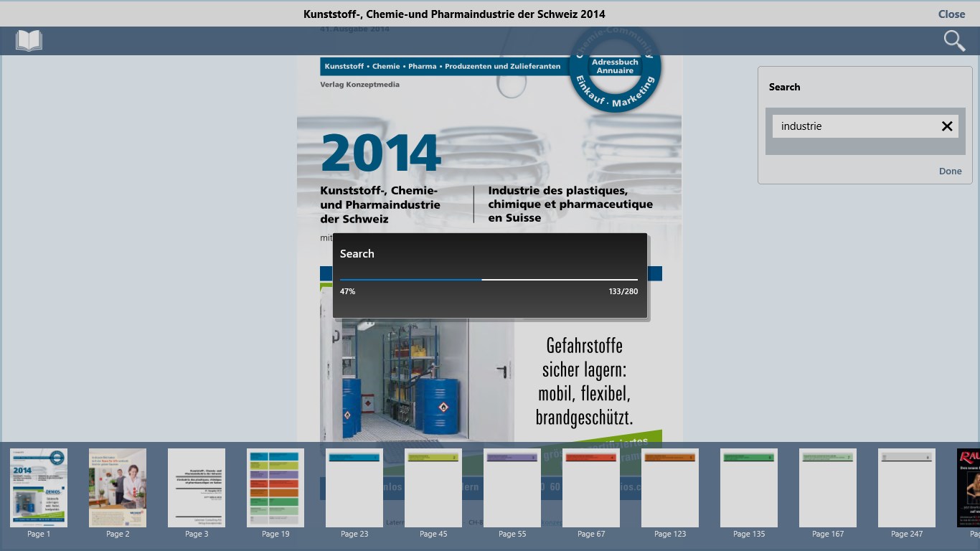Click the search progress bar

[489, 279]
